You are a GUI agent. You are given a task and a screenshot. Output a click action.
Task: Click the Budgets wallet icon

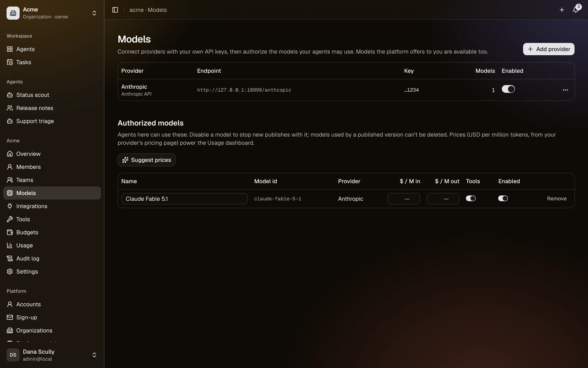[10, 232]
